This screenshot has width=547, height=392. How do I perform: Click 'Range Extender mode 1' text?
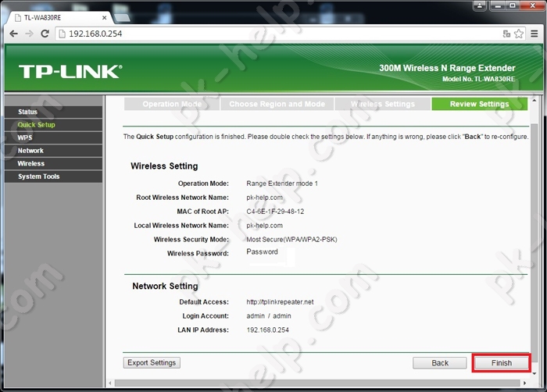(x=282, y=184)
